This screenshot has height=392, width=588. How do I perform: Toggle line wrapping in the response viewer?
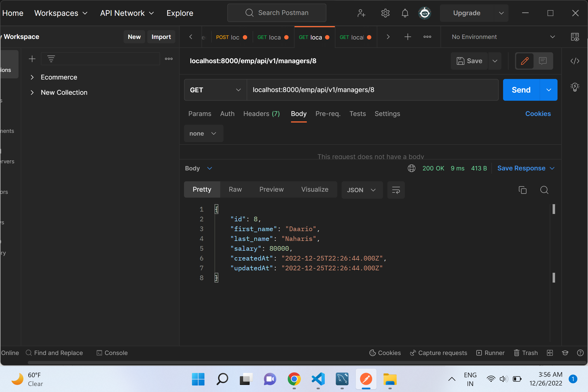[x=396, y=190]
